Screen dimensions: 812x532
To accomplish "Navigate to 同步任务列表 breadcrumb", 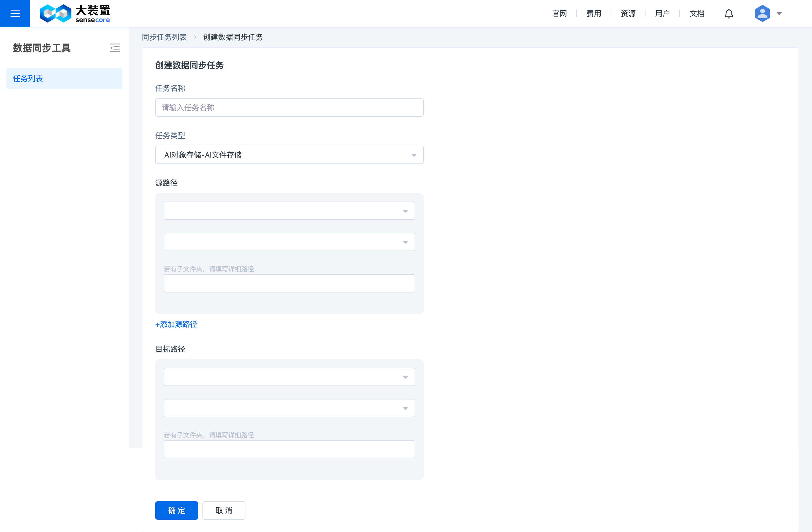I will point(164,37).
